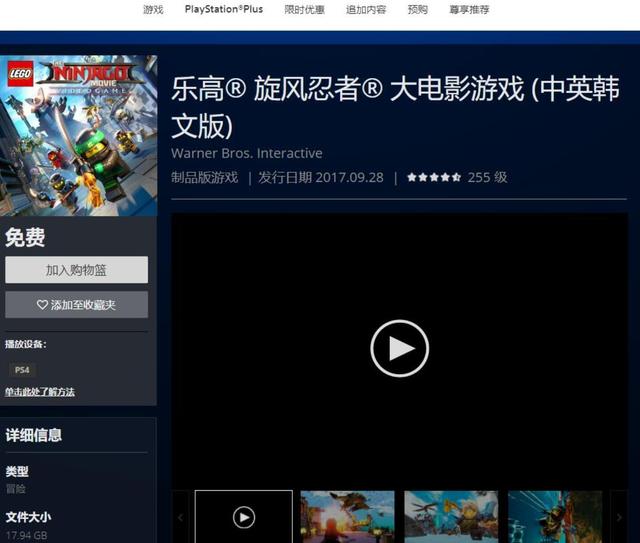Click the PS4 platform tag
640x543 pixels.
22,370
